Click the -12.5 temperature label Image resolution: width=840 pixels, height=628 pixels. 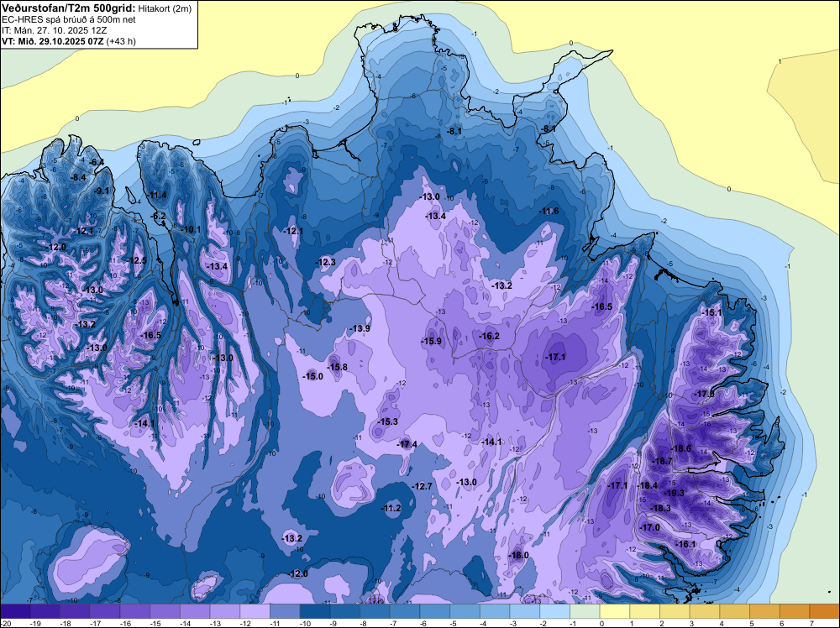[x=137, y=260]
